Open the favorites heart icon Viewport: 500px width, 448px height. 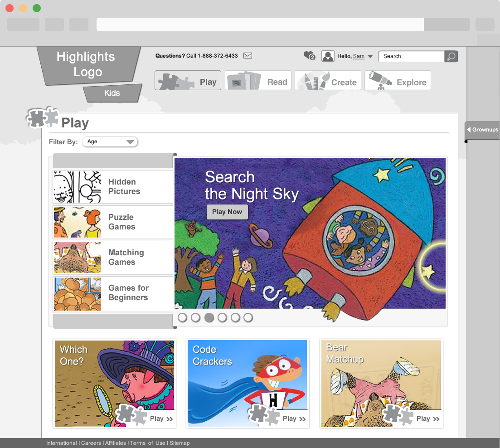(x=309, y=56)
